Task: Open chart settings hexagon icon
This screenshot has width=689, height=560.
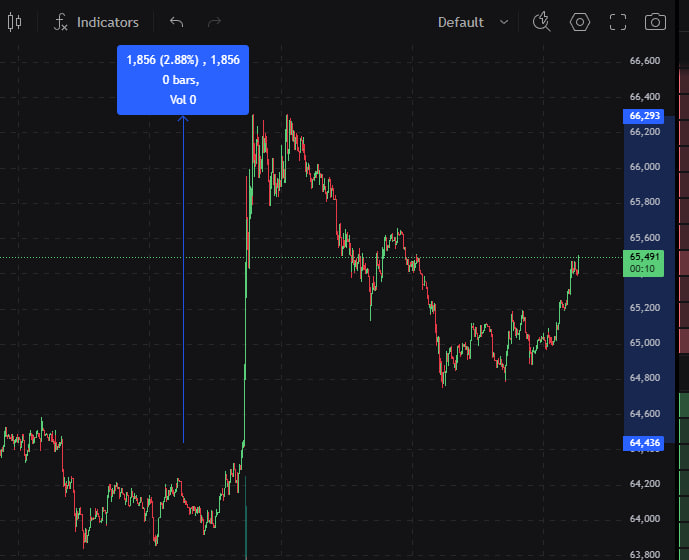Action: click(x=580, y=22)
